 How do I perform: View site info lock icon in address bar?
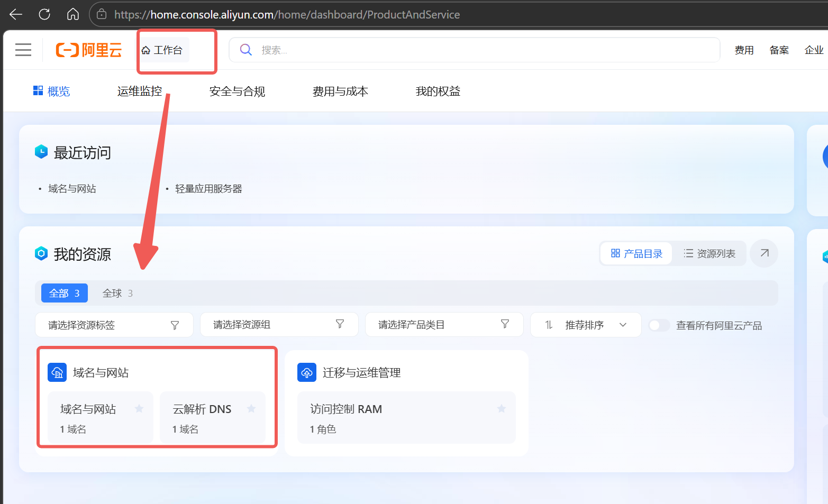tap(102, 14)
